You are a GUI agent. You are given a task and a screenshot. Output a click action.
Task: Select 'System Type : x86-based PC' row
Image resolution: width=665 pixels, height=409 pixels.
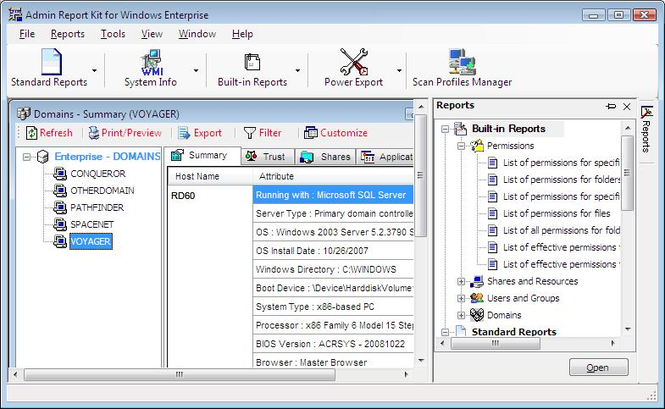coord(333,307)
